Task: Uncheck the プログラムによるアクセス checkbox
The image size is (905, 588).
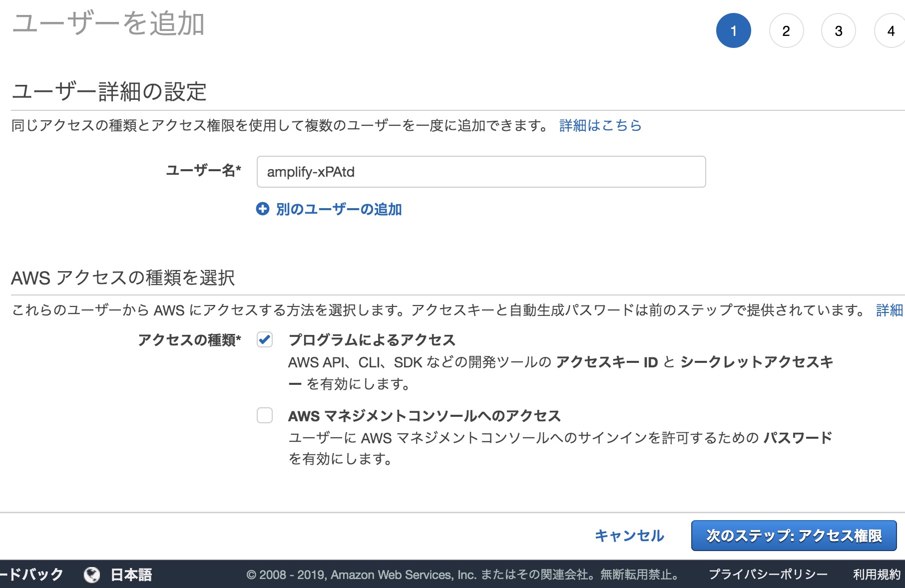Action: tap(265, 340)
